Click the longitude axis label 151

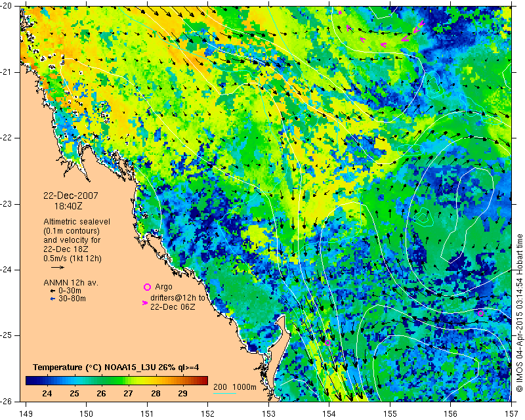coord(147,413)
